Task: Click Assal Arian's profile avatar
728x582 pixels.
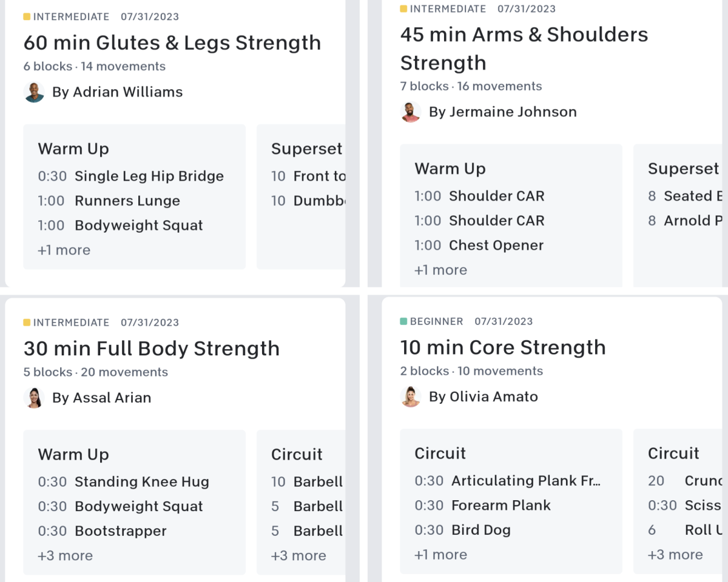Action: tap(34, 398)
